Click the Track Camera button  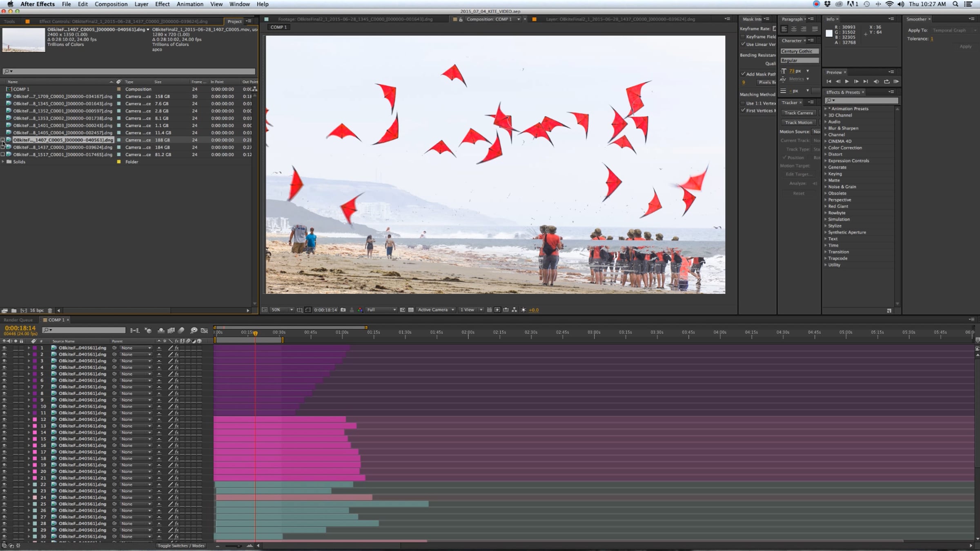799,113
